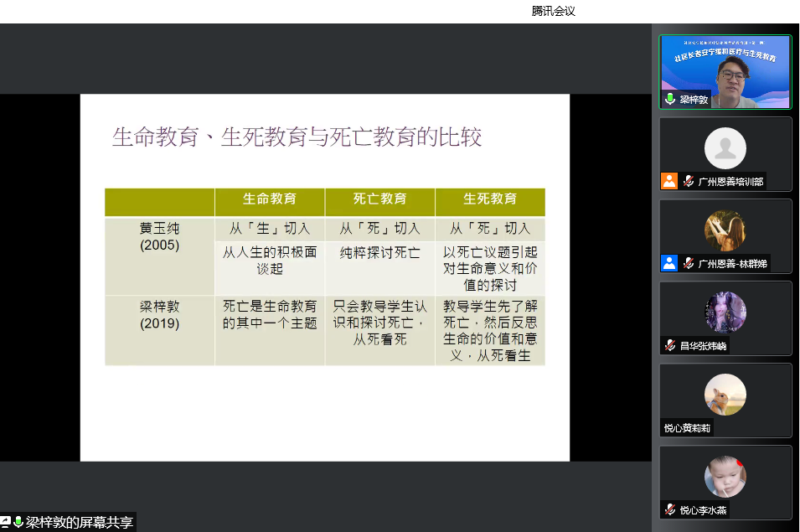Screen dimensions: 800x532
Task: Click the name label 悦心李水燕
Action: tap(703, 510)
